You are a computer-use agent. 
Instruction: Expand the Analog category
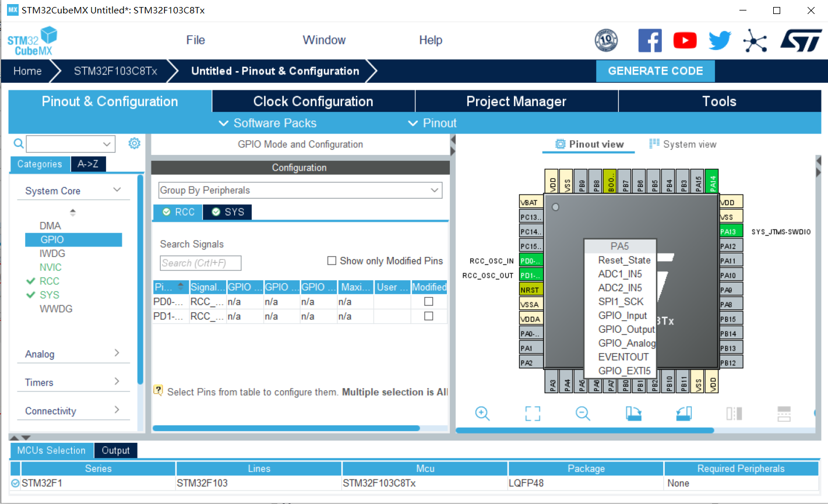pyautogui.click(x=117, y=353)
